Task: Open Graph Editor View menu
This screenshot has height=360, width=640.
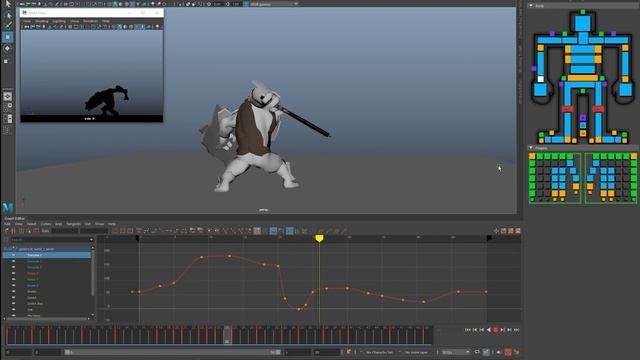Action: pos(19,224)
